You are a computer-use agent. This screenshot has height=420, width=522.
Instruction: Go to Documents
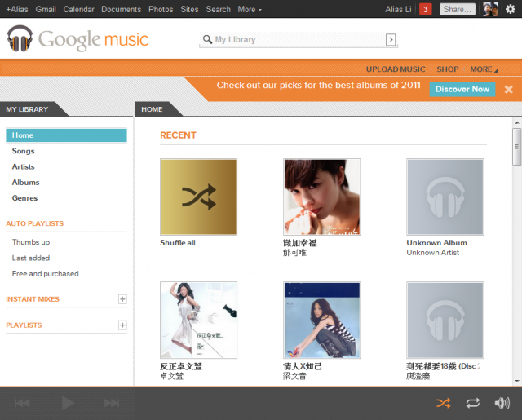(122, 9)
